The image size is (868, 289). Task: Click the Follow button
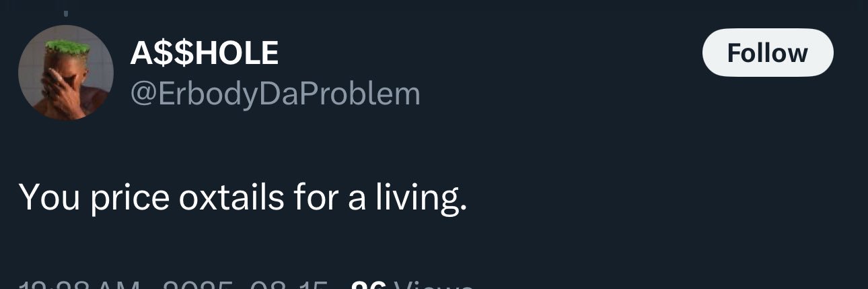pos(767,53)
